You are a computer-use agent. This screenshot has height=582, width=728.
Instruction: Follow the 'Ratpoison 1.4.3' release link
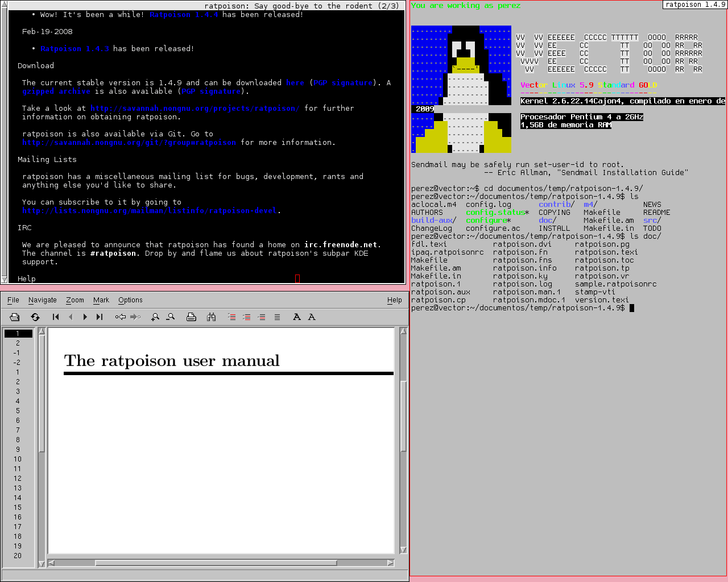tap(75, 49)
